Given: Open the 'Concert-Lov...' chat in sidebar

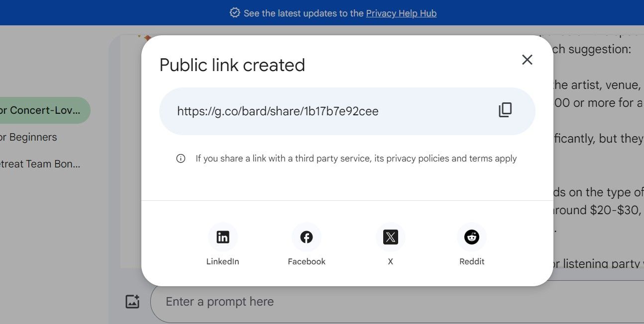Looking at the screenshot, I should 45,110.
